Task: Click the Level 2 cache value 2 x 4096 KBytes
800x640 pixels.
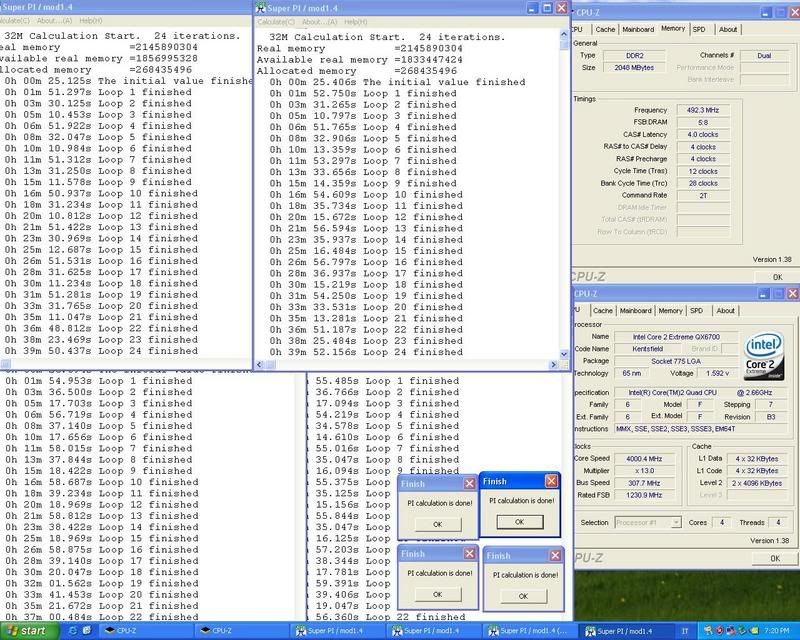Action: click(756, 483)
